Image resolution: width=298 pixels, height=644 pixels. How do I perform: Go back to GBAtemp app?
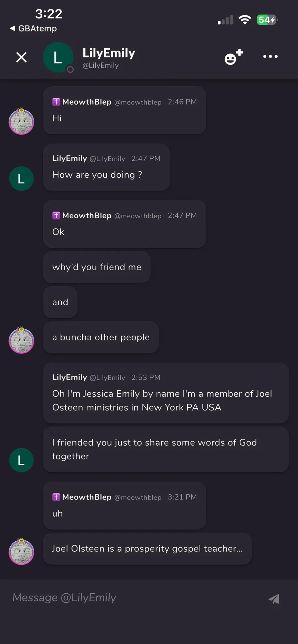[33, 28]
